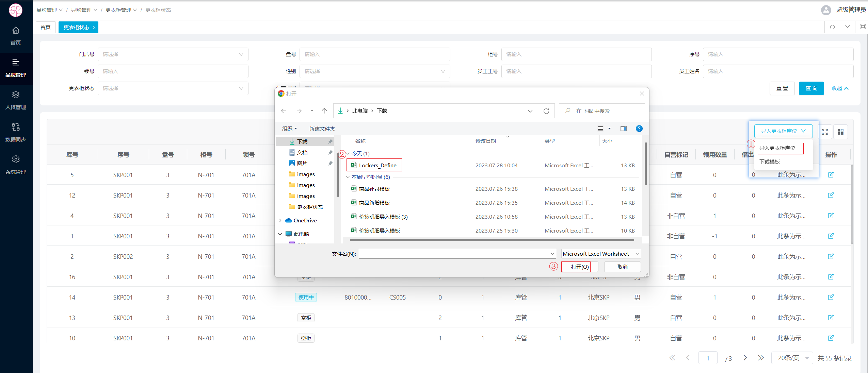Sort files by 修改日期 column

tap(486, 141)
